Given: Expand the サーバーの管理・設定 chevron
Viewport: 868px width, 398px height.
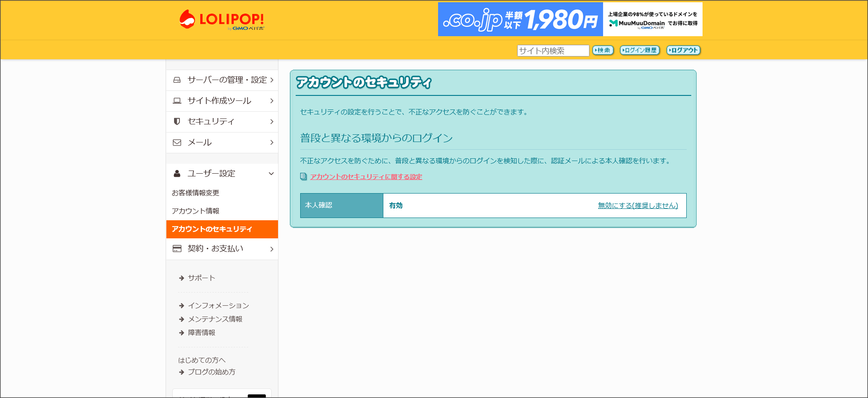Looking at the screenshot, I should pos(272,80).
